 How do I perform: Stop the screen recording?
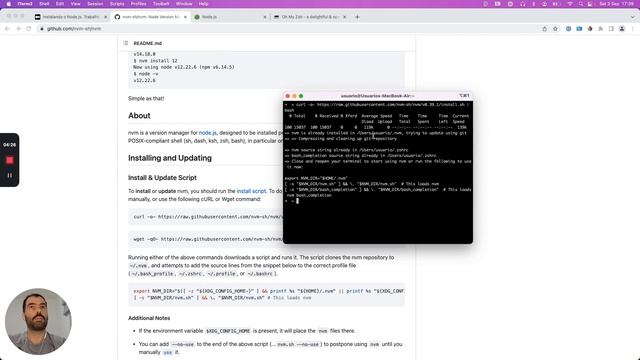coord(9,160)
